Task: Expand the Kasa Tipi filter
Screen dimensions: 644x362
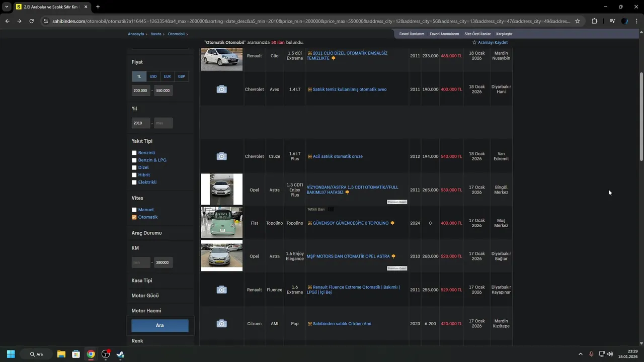Action: [x=142, y=281]
